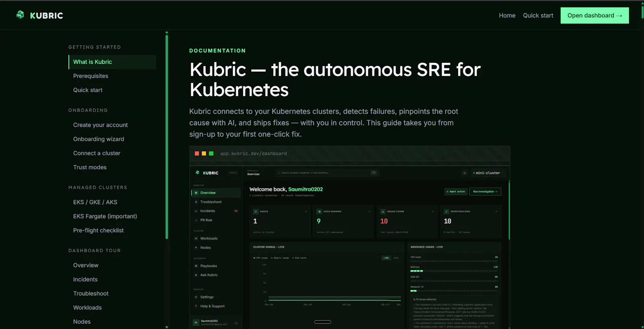Open Create your account docs page
This screenshot has width=644, height=329.
(101, 125)
